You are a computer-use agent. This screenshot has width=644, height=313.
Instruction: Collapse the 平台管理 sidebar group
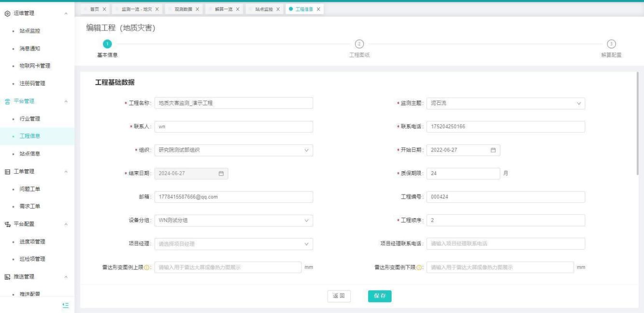pos(66,101)
